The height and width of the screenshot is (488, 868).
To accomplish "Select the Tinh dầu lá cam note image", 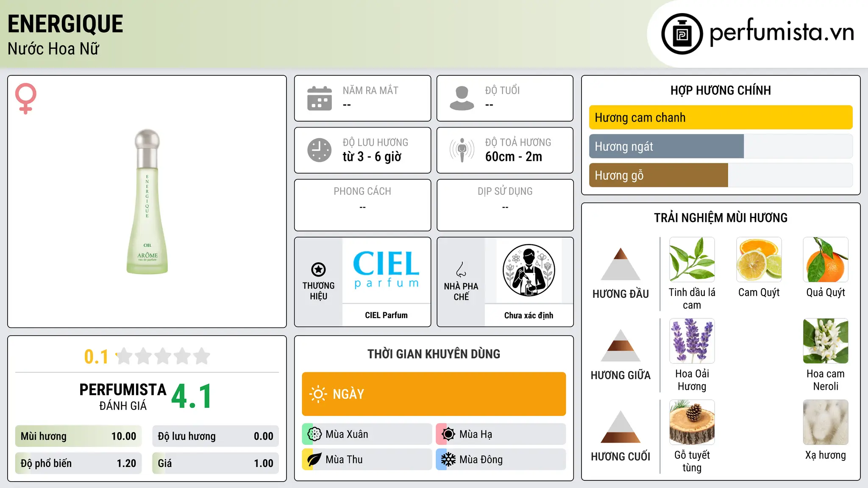I will (x=692, y=260).
